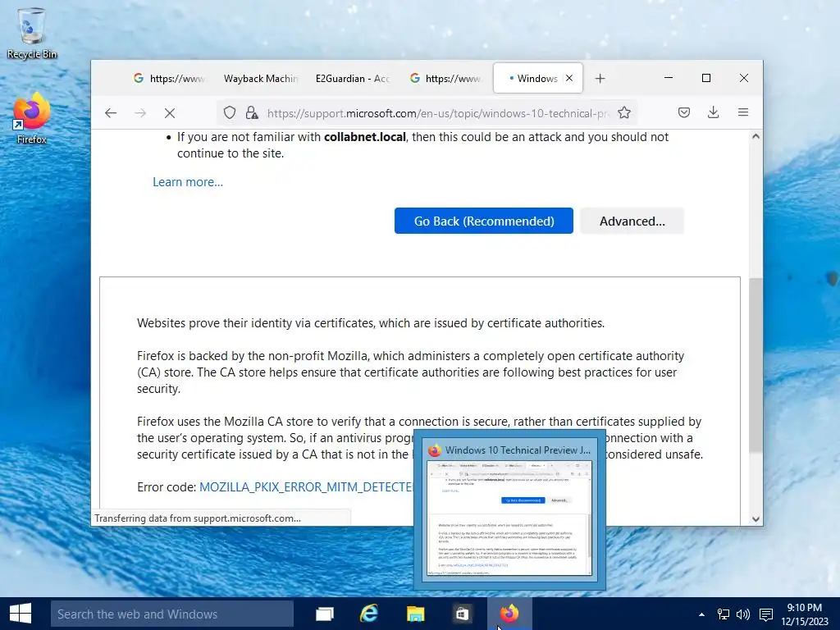Switch to the first Google https://www tab
Screen dimensions: 840x630
coord(169,79)
